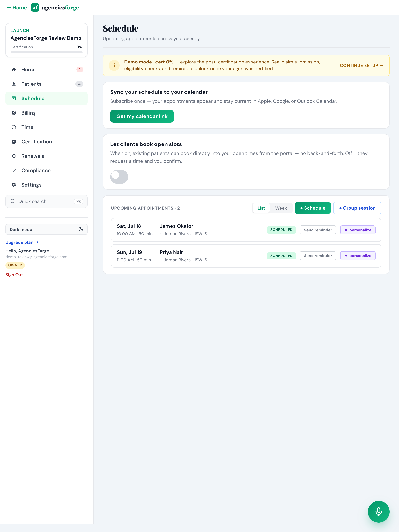
Task: Click the person icon beside Patients
Action: (x=14, y=84)
